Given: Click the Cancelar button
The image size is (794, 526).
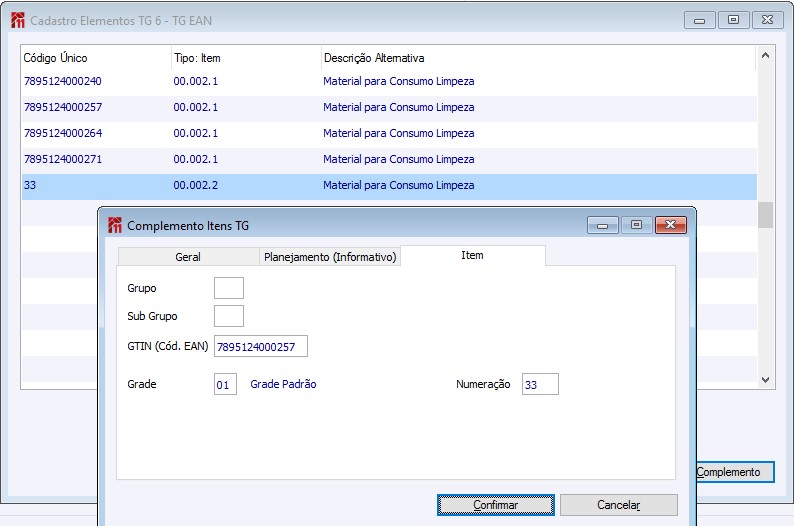Looking at the screenshot, I should pos(618,505).
